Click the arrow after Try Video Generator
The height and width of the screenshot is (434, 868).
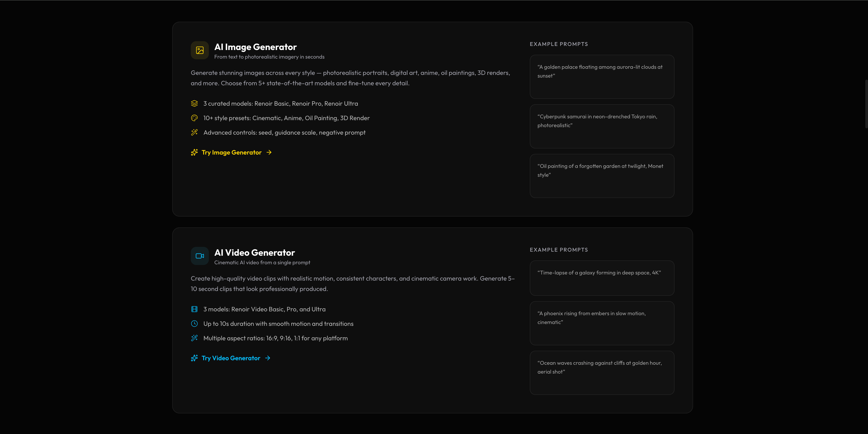268,358
